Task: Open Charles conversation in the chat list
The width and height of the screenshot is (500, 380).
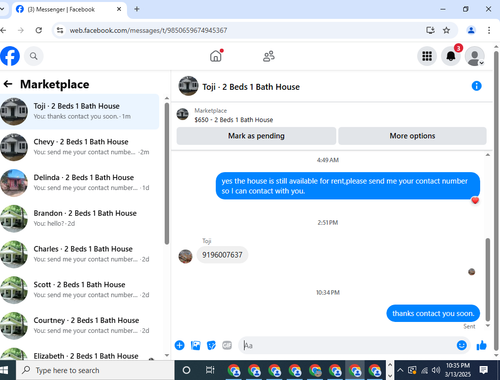Action: click(80, 254)
